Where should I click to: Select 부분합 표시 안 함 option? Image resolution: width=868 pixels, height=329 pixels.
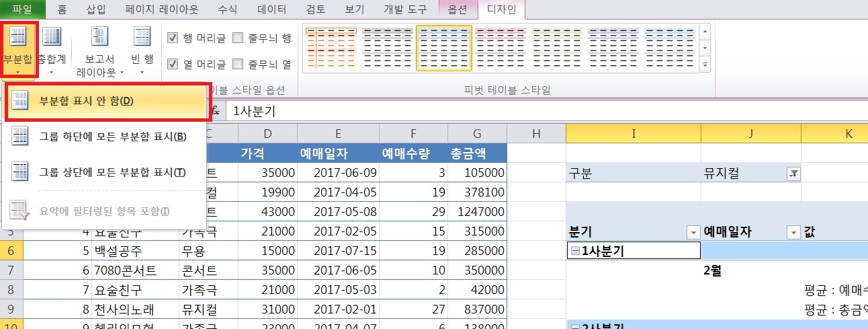(87, 101)
